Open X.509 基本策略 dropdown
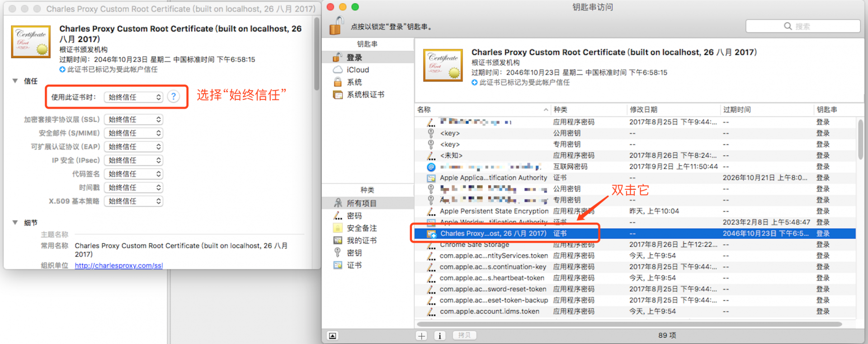Image resolution: width=868 pixels, height=344 pixels. 134,201
